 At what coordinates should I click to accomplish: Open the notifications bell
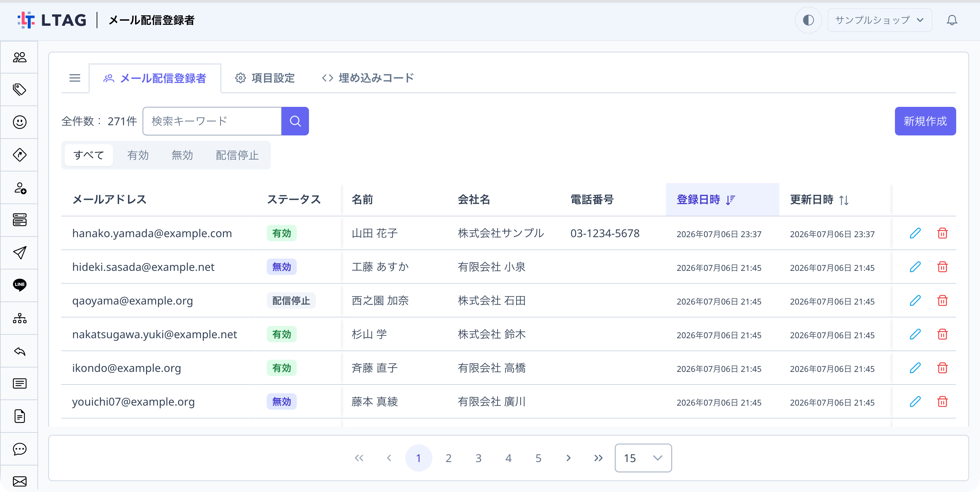(x=951, y=20)
